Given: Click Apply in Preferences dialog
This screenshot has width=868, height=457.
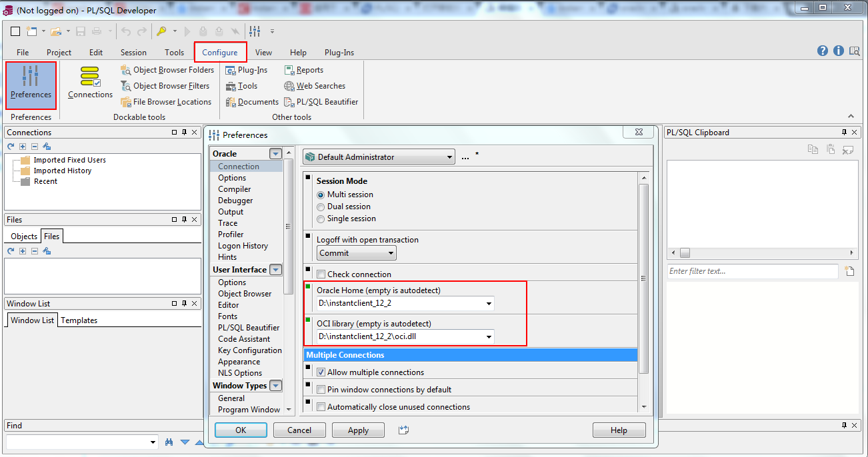Looking at the screenshot, I should pos(358,430).
